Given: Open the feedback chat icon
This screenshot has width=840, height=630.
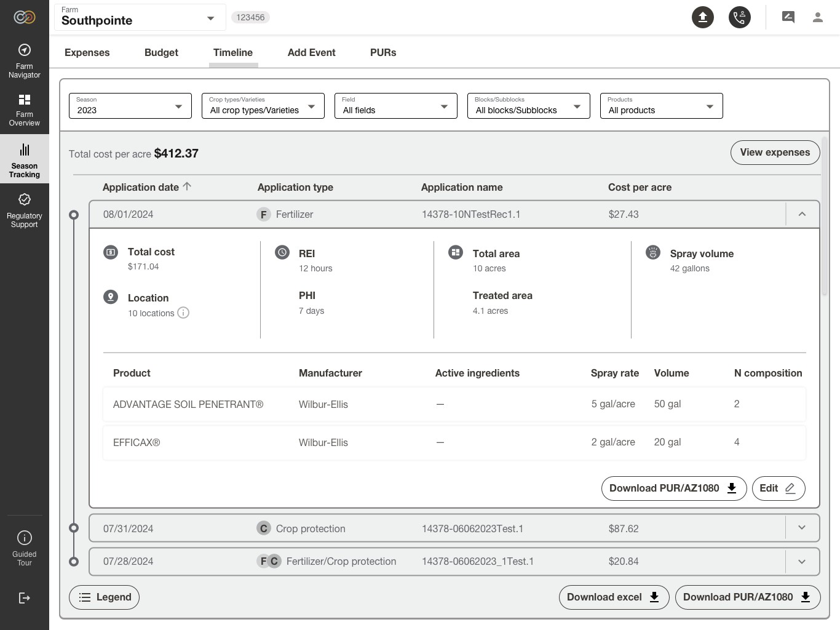Looking at the screenshot, I should point(788,17).
